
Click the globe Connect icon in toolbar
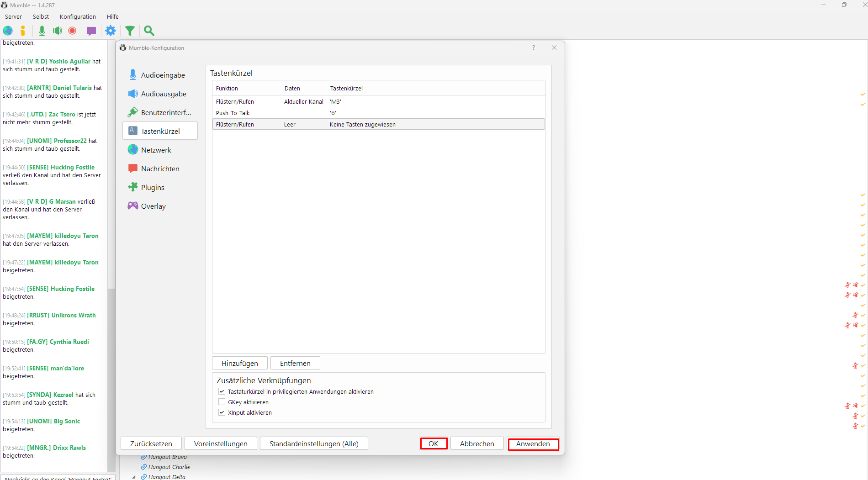tap(8, 31)
